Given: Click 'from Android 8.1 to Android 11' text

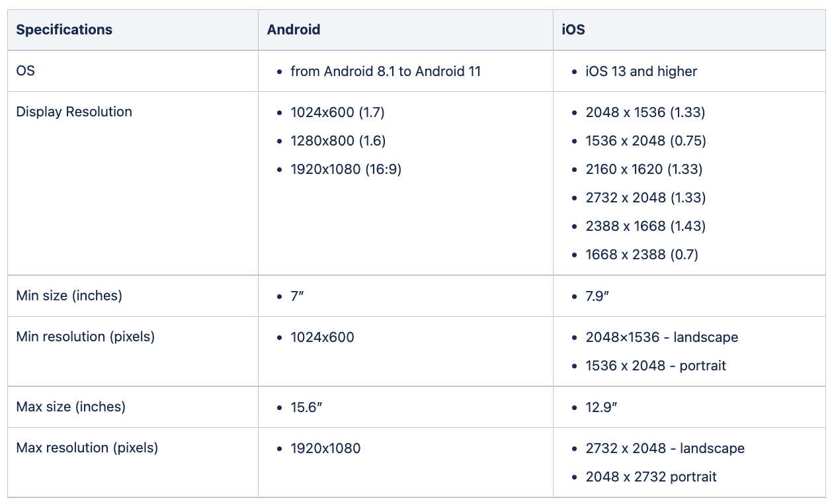Looking at the screenshot, I should [x=386, y=71].
